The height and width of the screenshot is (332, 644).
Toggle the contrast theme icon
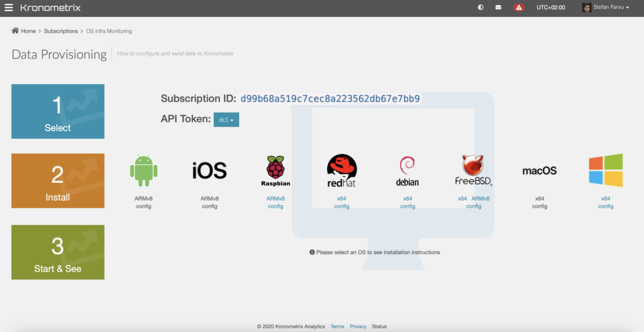click(480, 8)
